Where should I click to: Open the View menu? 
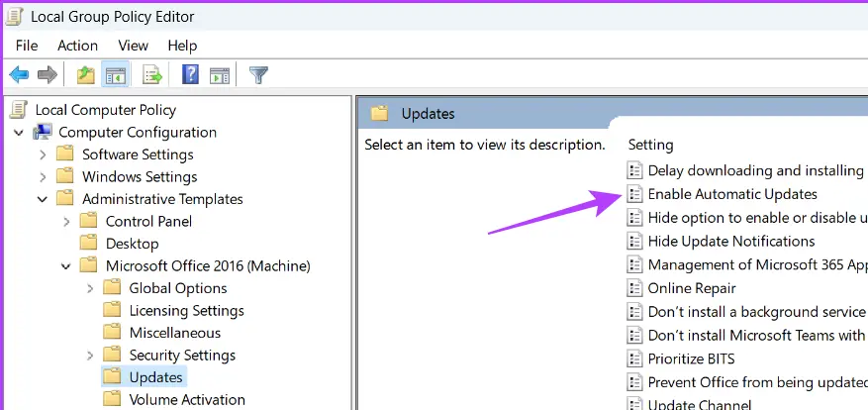coord(133,46)
